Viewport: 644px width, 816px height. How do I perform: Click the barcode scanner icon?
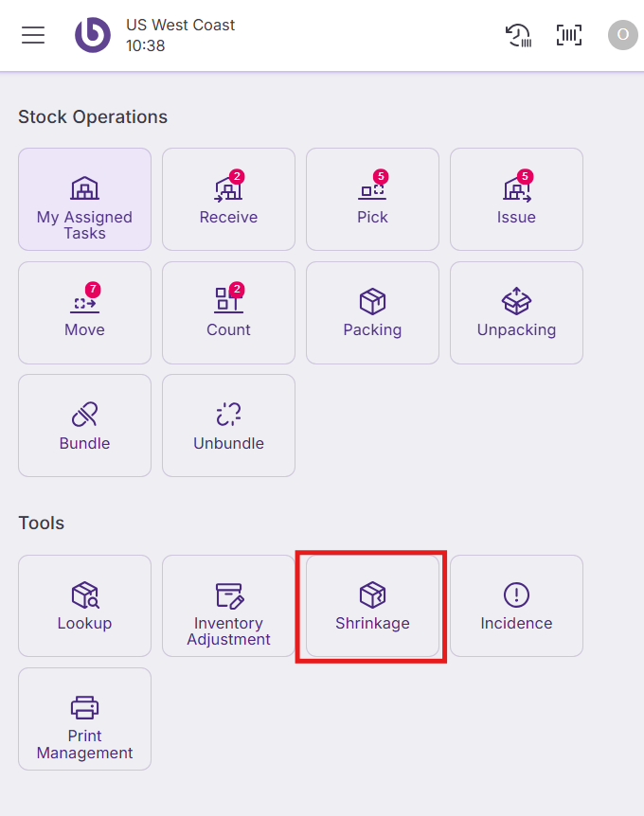(569, 36)
